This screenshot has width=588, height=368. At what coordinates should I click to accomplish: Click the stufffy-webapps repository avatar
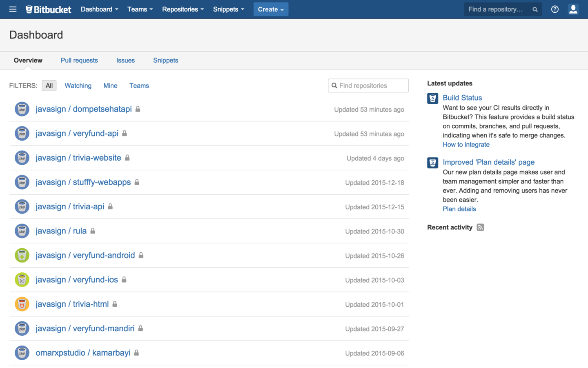coord(22,182)
